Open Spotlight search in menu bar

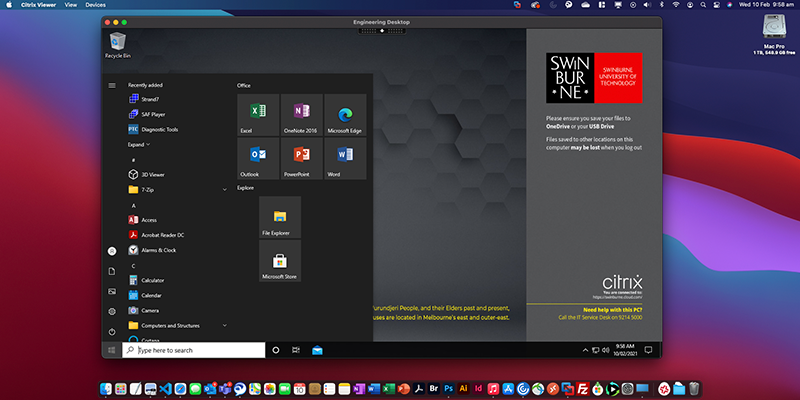[x=703, y=5]
